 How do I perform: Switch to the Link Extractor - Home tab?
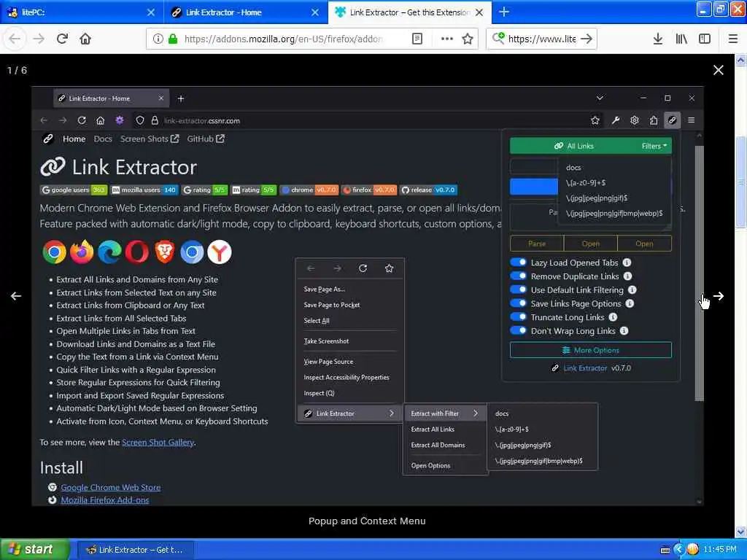(x=245, y=12)
